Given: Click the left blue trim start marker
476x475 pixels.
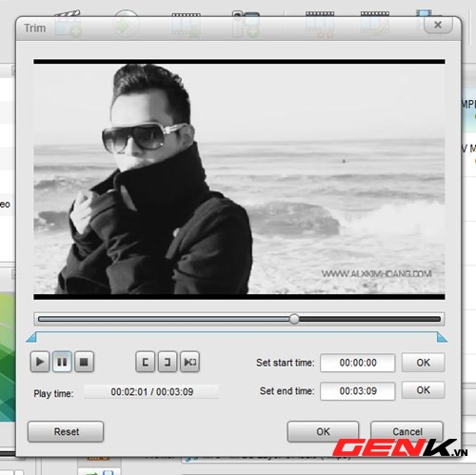Looking at the screenshot, I should pyautogui.click(x=31, y=337).
